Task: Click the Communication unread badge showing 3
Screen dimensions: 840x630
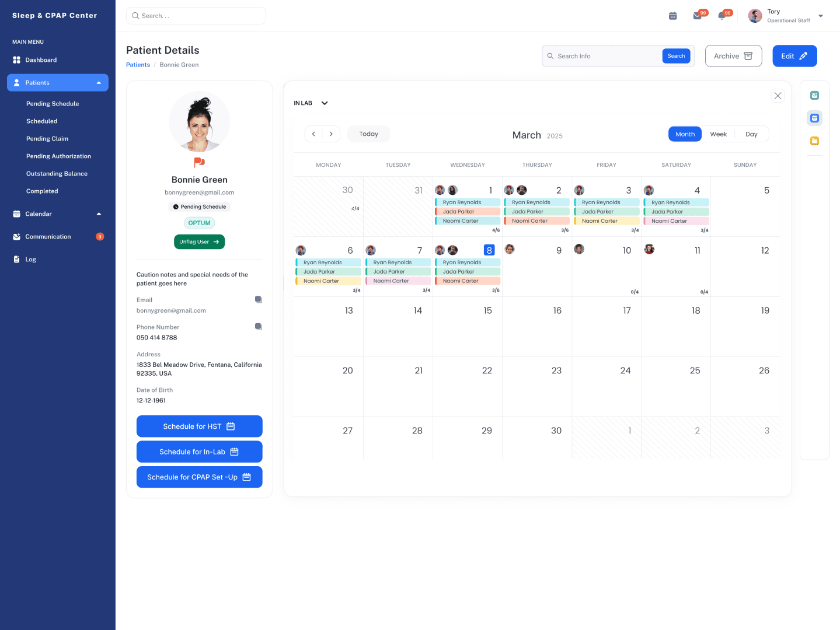Action: point(100,237)
